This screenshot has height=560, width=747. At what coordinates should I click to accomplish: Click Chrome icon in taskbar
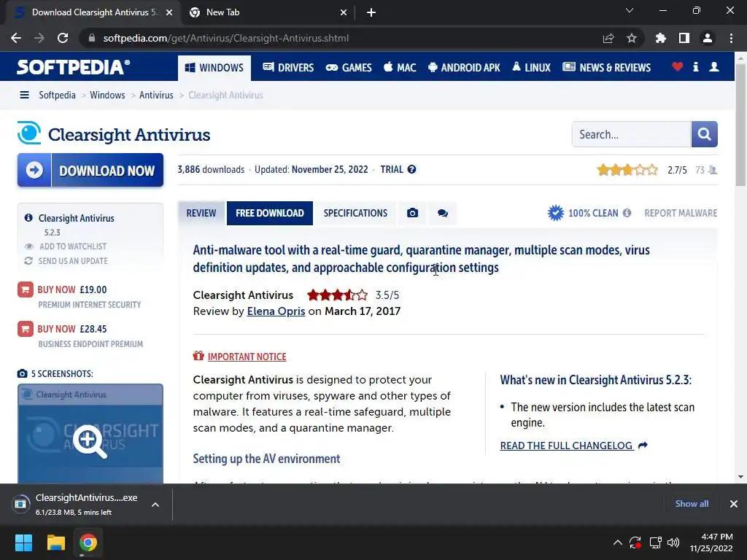(88, 542)
